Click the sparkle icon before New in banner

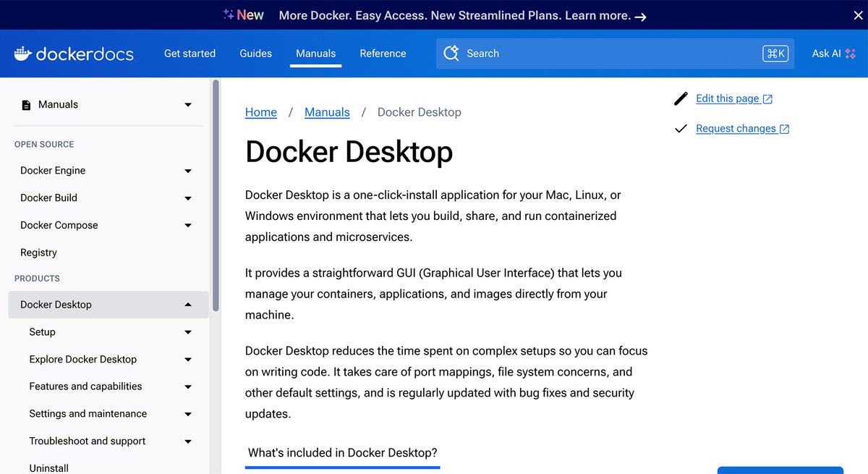[x=228, y=14]
